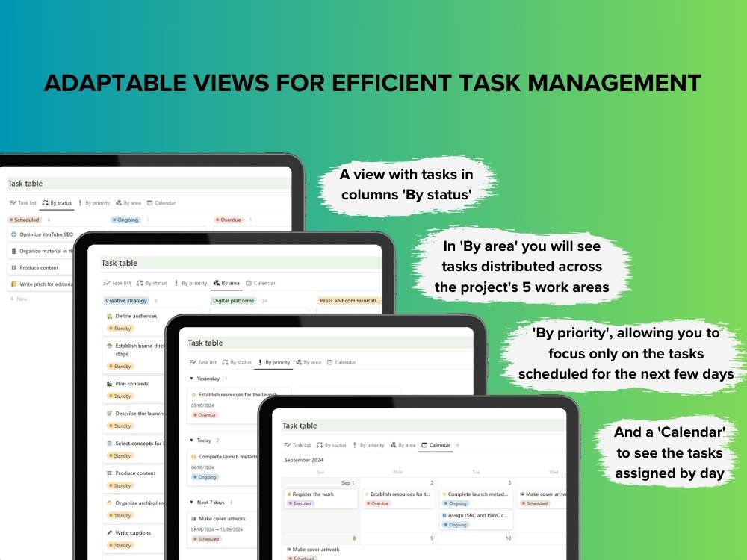Viewport: 747px width, 560px height.
Task: Click Assign ISRC and ISWC entry icon
Action: click(444, 515)
